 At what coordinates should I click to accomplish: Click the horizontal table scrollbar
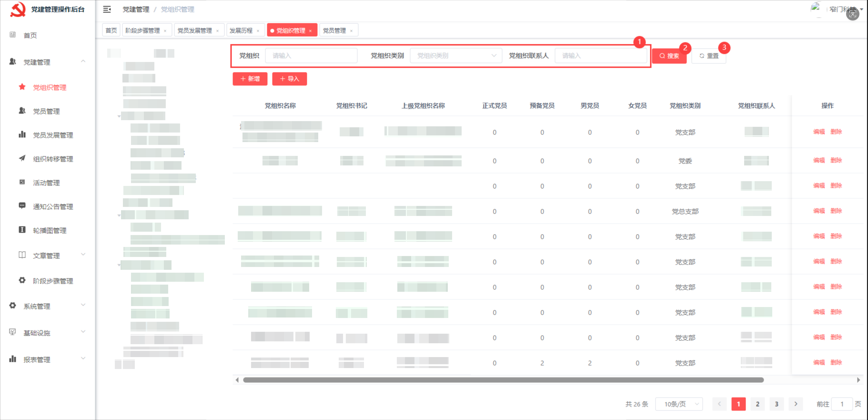pos(503,380)
